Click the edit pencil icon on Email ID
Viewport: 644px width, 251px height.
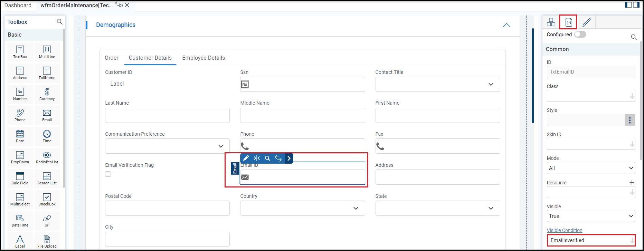(x=246, y=158)
